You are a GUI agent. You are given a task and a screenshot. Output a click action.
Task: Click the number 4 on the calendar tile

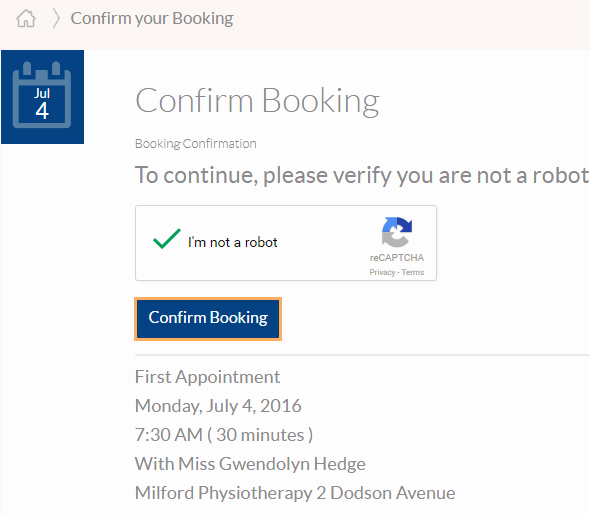pos(42,111)
